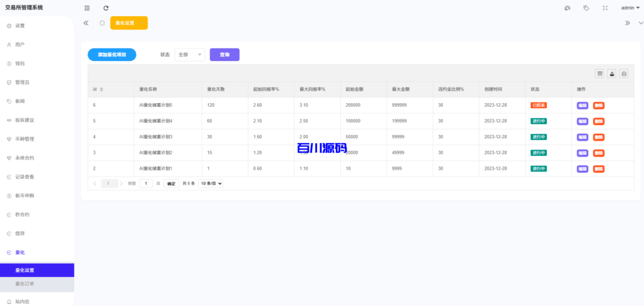Delete row AI量化储蓄计划2
Screen dimensions: 644x306
click(599, 153)
